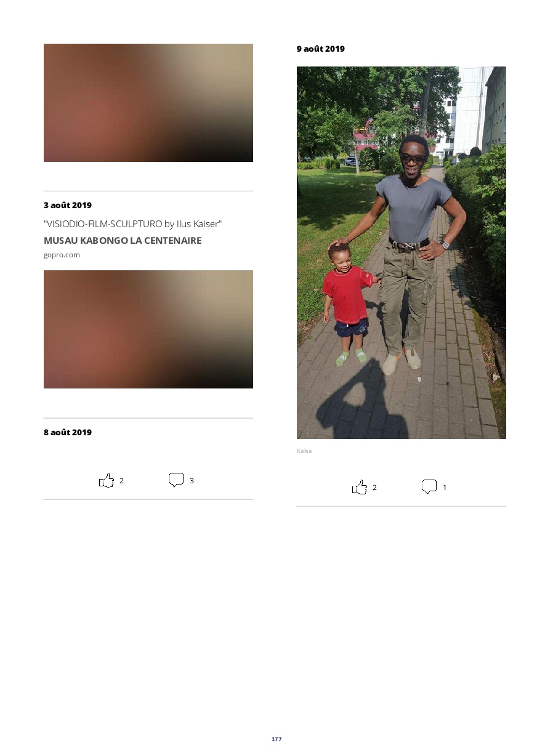
Task: Click the Kaisa caption under the photo
Action: [x=304, y=451]
